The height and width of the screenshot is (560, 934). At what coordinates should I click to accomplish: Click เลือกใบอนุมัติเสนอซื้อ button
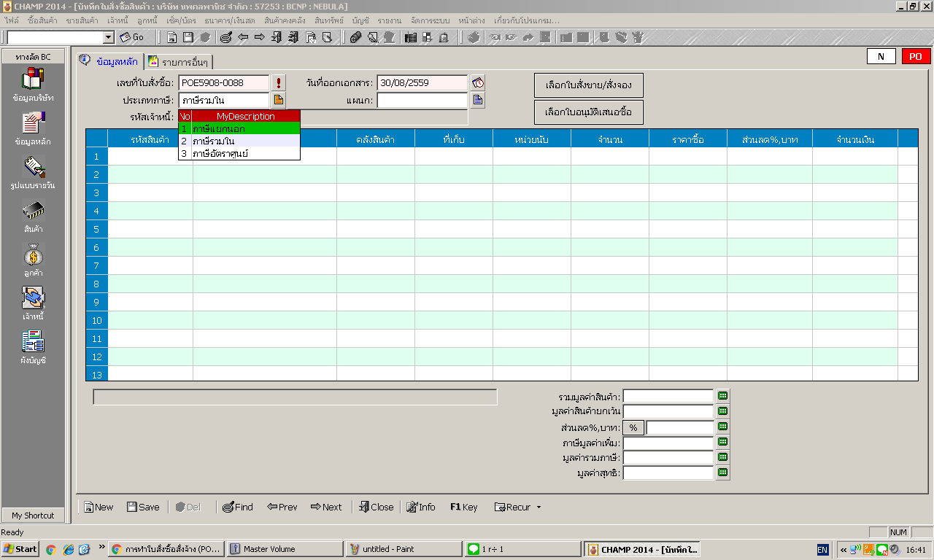(x=589, y=112)
